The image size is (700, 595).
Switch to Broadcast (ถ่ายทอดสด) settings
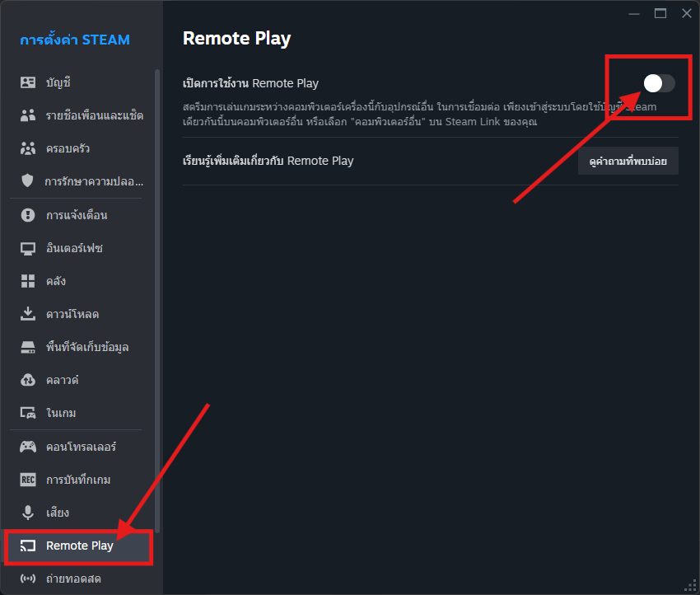click(73, 579)
